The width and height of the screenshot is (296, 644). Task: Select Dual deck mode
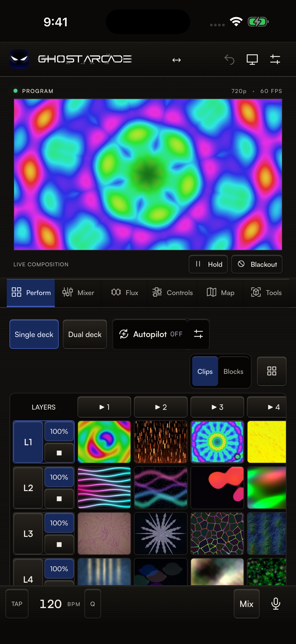(85, 334)
